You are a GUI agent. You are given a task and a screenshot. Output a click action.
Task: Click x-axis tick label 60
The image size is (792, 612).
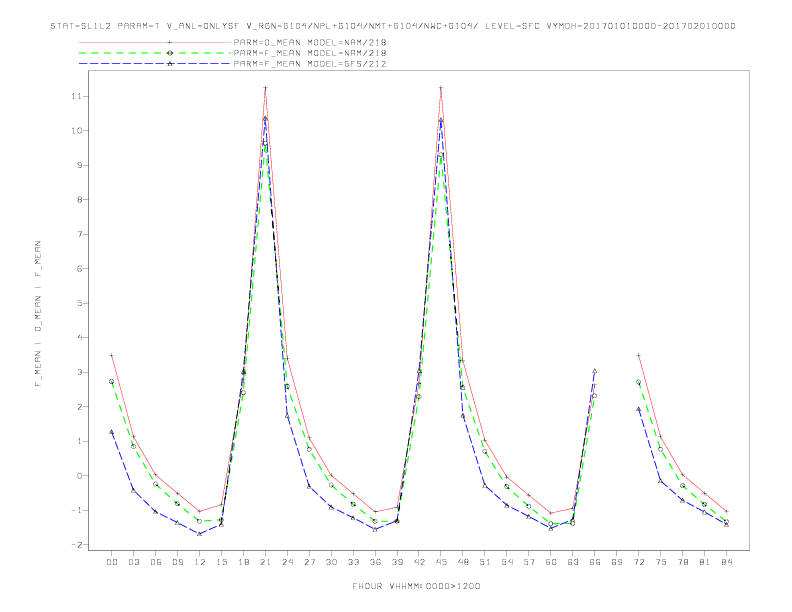(551, 562)
